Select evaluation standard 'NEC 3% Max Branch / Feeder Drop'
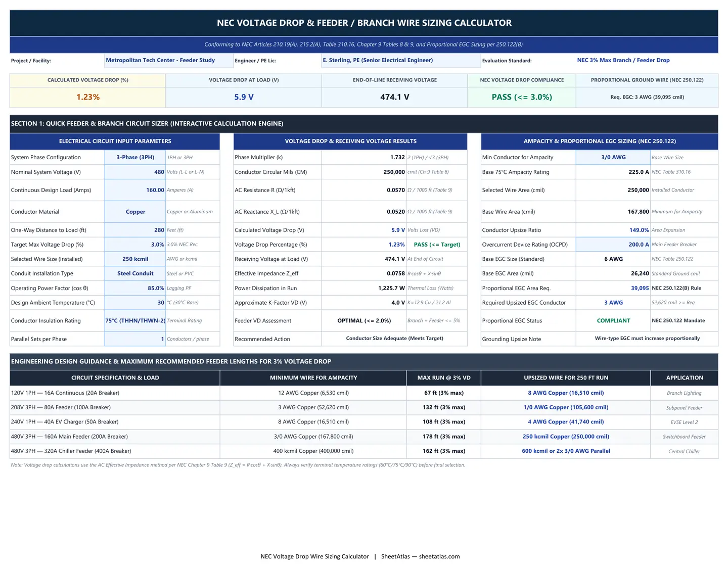The image size is (728, 569). click(623, 60)
